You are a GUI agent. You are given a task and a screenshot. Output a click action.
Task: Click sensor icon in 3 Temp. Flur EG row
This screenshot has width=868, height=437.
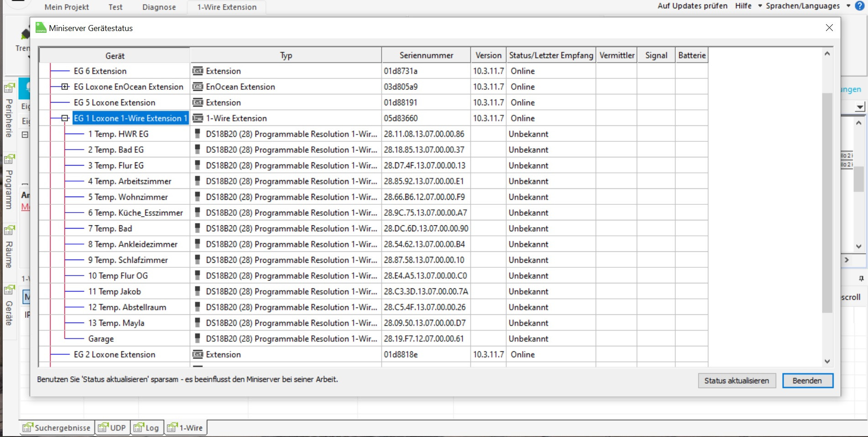pos(198,166)
